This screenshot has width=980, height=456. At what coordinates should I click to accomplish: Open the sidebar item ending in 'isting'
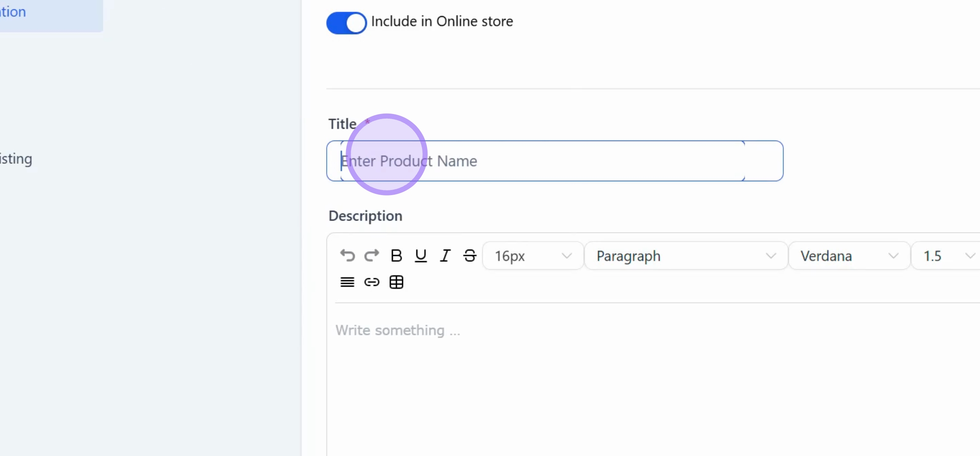16,159
